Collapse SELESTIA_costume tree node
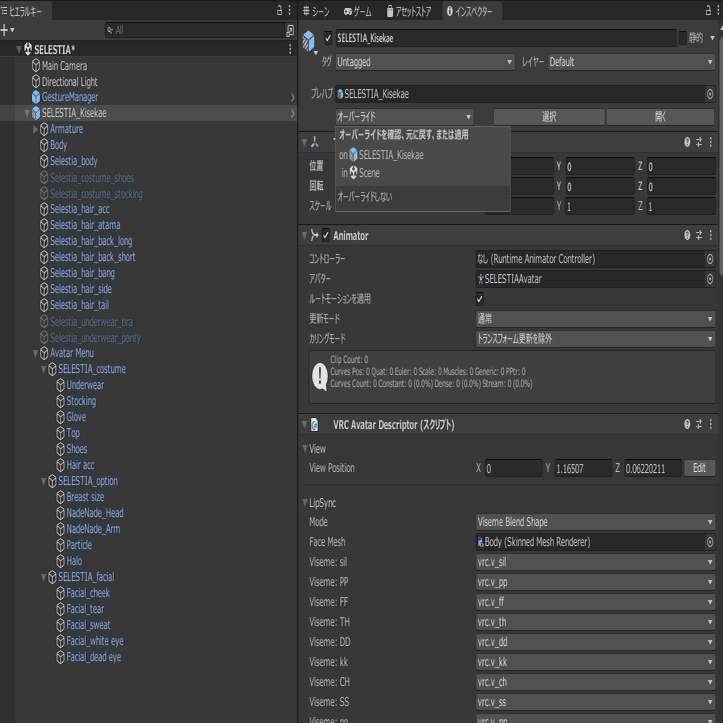The height and width of the screenshot is (723, 723). click(43, 369)
